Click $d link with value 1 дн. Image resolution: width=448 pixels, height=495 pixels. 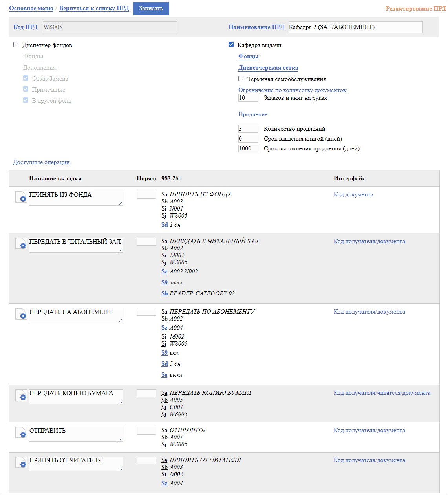(x=165, y=225)
